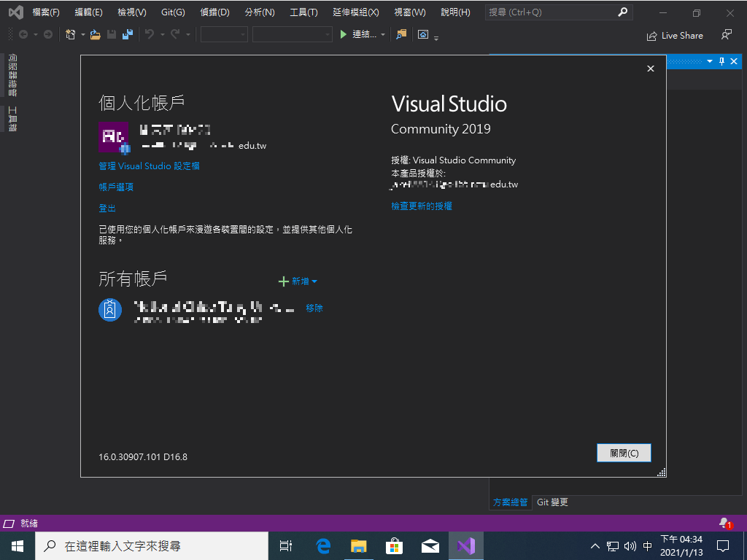Toggle the auto-hide pin on Solution Explorer

tap(721, 61)
